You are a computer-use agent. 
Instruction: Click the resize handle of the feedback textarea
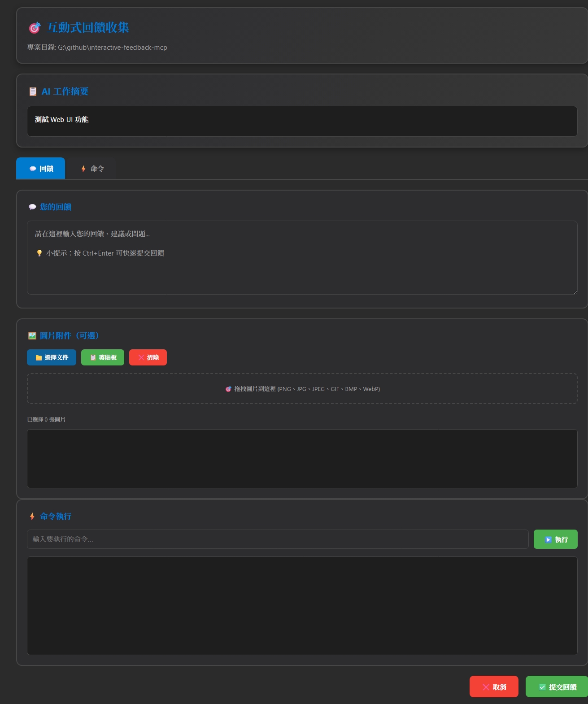coord(575,292)
